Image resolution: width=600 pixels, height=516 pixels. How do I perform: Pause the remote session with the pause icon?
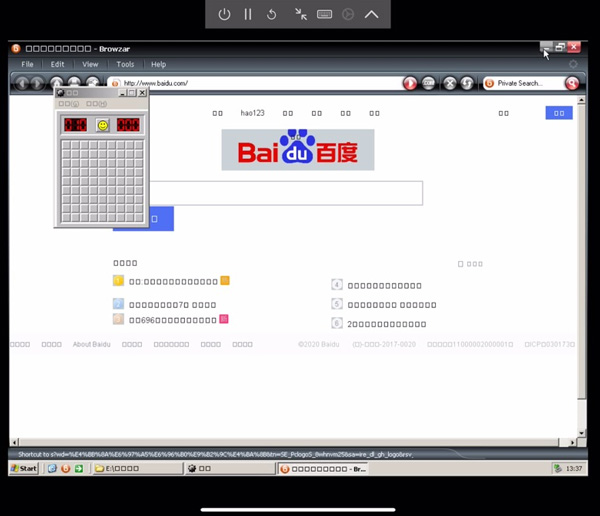248,15
